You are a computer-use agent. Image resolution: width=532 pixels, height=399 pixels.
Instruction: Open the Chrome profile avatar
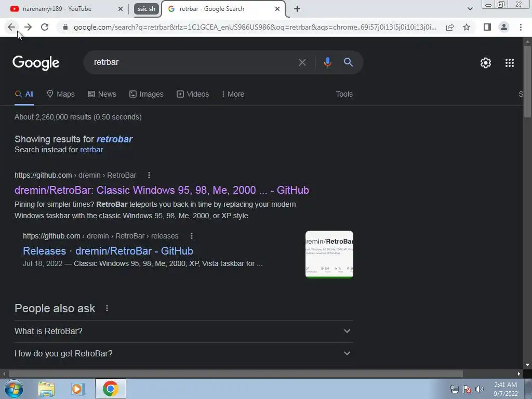(504, 27)
